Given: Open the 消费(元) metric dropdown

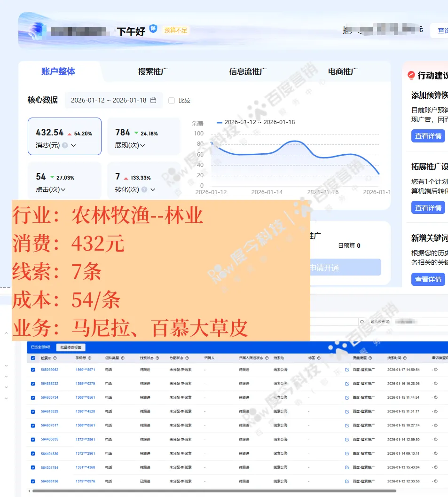Looking at the screenshot, I should click(73, 145).
